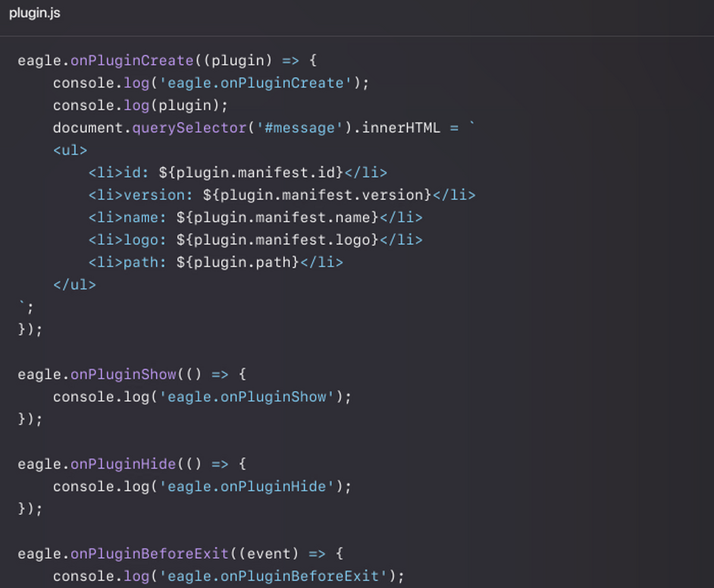Screen dimensions: 714x588
Task: Click the plugin.manifest.logo template expression
Action: coord(278,240)
